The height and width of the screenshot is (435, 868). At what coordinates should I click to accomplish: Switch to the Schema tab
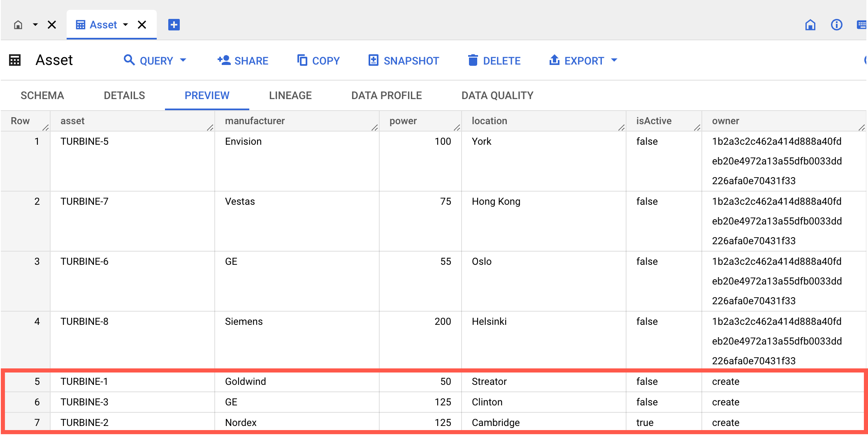pyautogui.click(x=42, y=95)
